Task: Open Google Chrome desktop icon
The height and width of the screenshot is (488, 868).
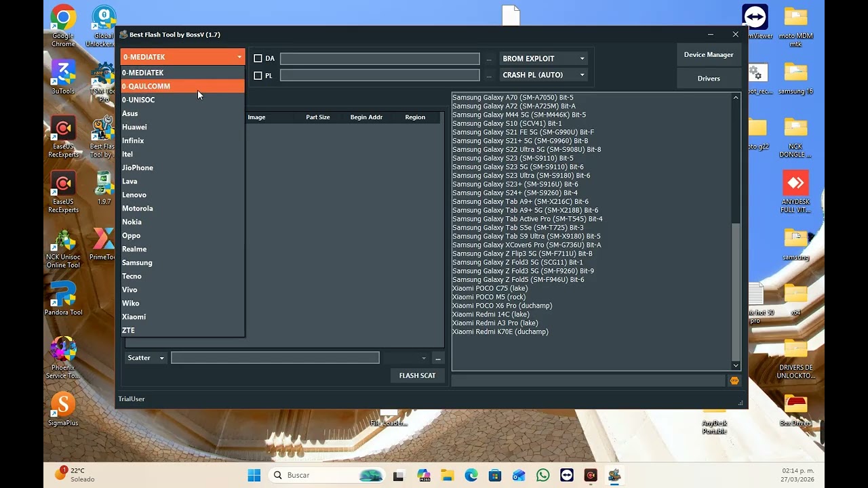Action: 63,26
